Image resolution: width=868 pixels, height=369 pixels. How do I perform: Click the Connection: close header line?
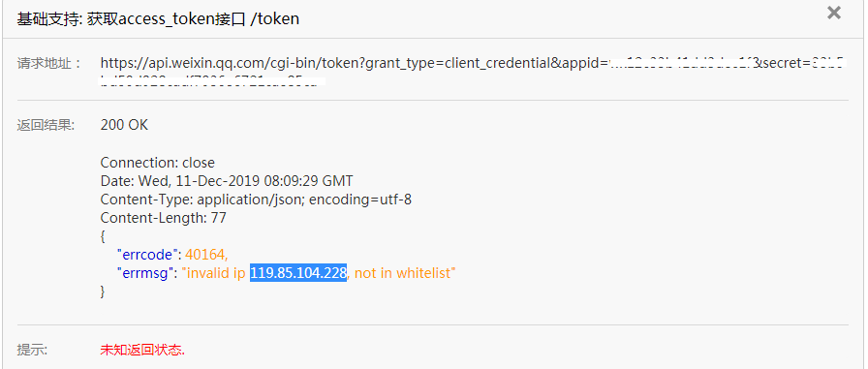point(157,163)
